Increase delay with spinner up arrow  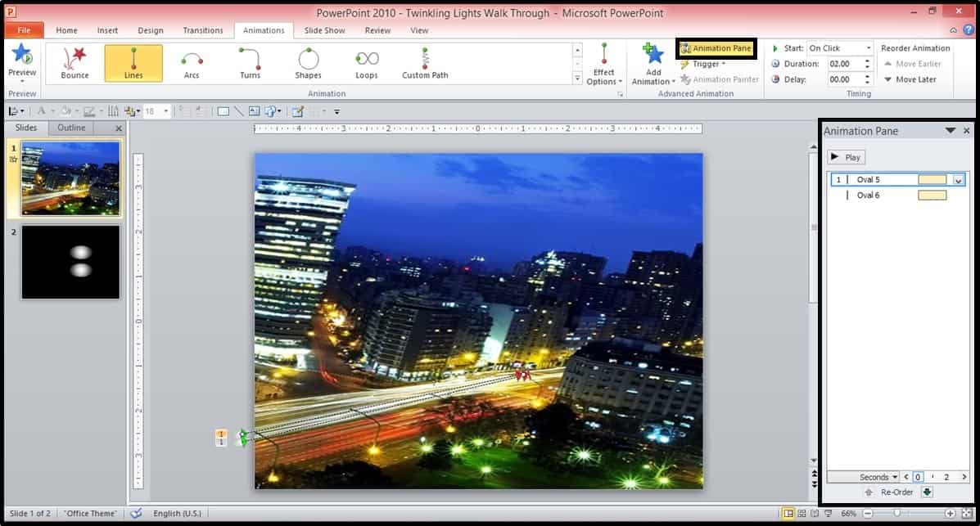click(x=867, y=76)
